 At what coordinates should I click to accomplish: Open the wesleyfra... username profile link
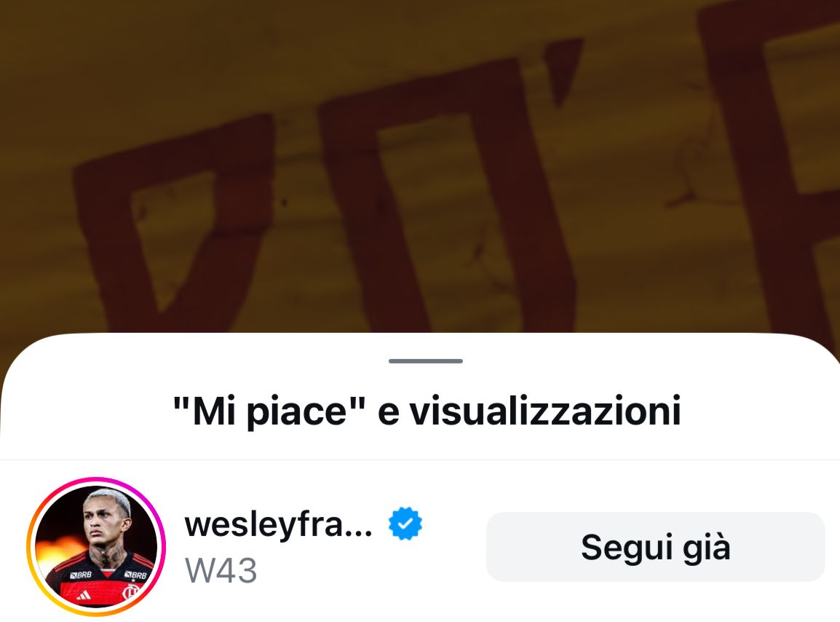(x=278, y=524)
